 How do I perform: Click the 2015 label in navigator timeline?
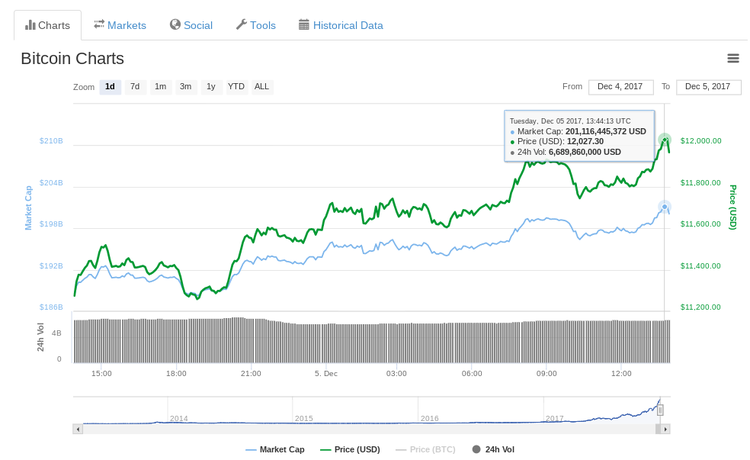[304, 418]
